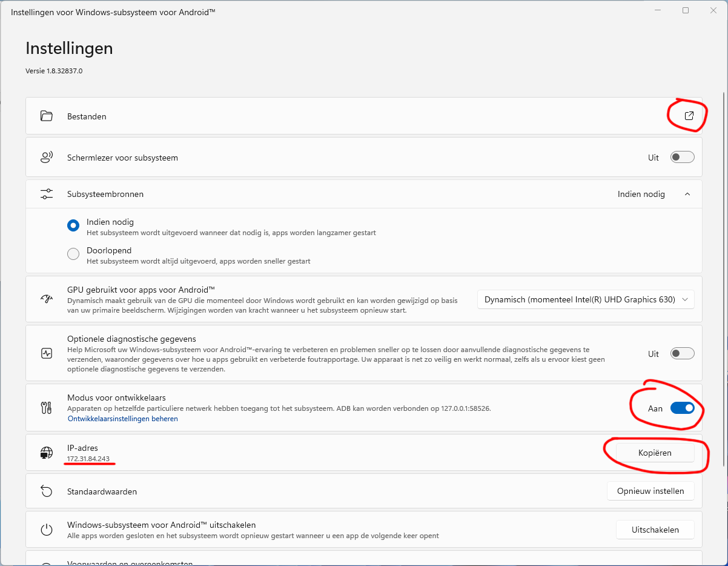This screenshot has height=566, width=728.
Task: Click the Versie 1.8.32837.0 text
Action: [x=54, y=71]
